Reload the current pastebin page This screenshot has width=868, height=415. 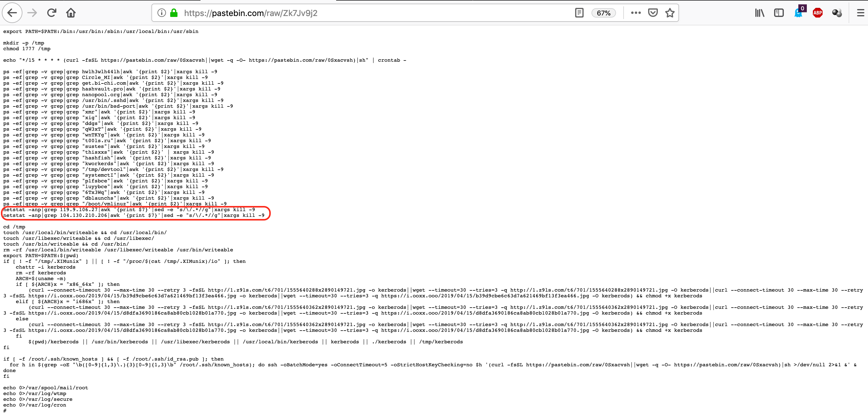[51, 13]
